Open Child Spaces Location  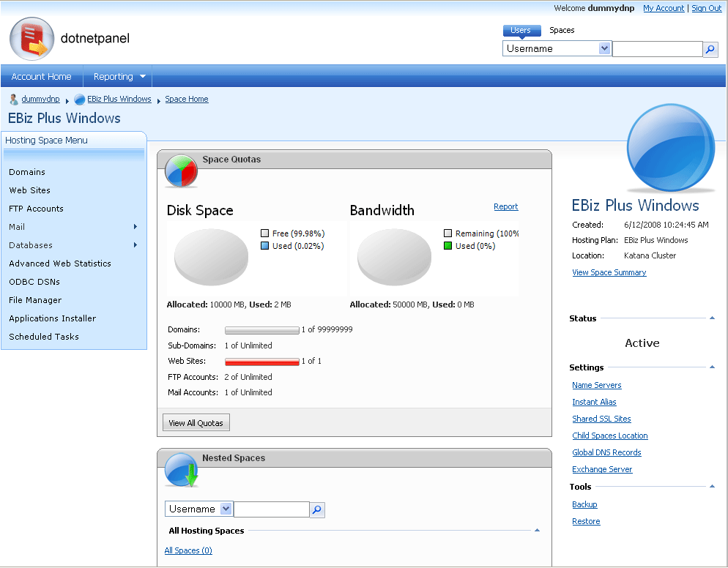610,436
